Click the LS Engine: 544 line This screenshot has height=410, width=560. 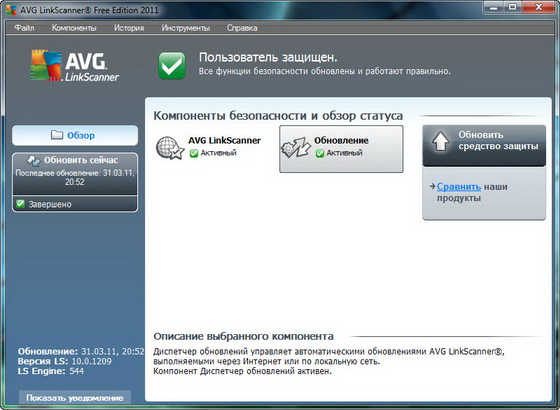pos(51,371)
